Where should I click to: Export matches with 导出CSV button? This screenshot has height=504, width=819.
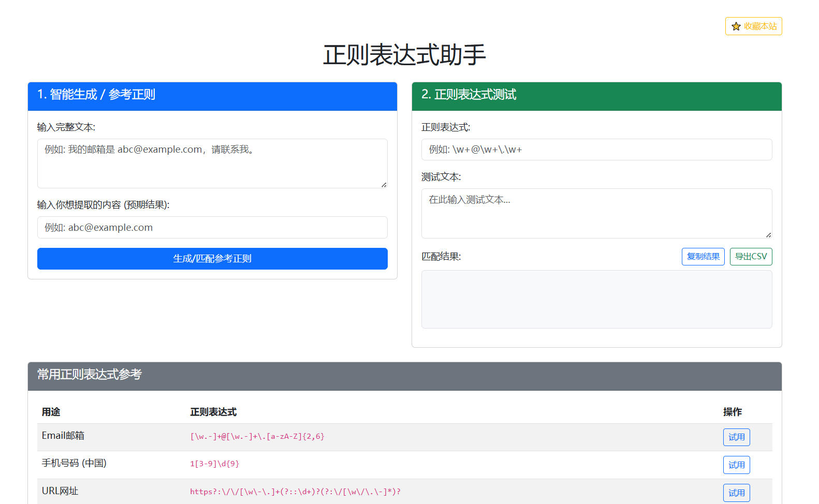(751, 257)
